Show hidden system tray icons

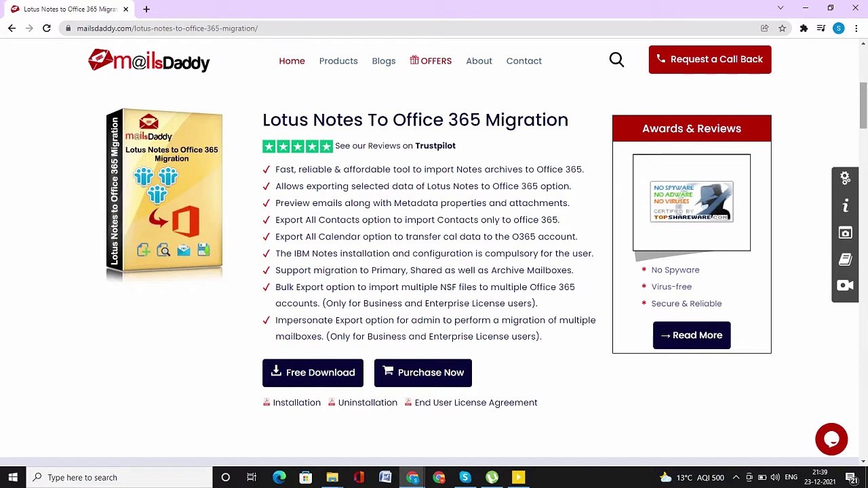tap(736, 477)
